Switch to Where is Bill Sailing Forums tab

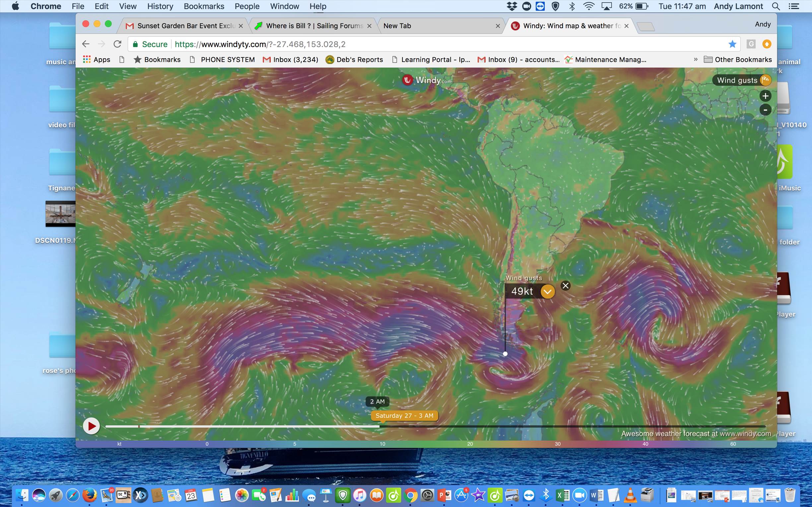pyautogui.click(x=314, y=26)
